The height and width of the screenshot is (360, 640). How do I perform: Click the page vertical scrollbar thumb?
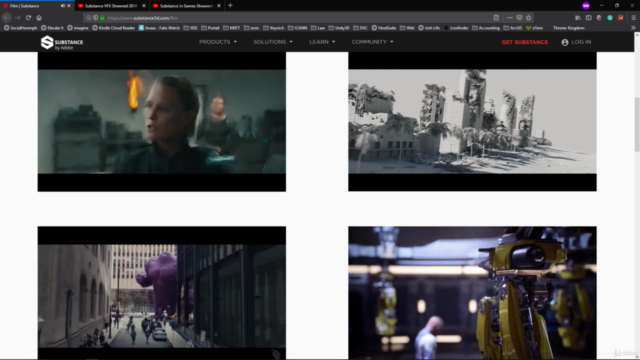[637, 124]
